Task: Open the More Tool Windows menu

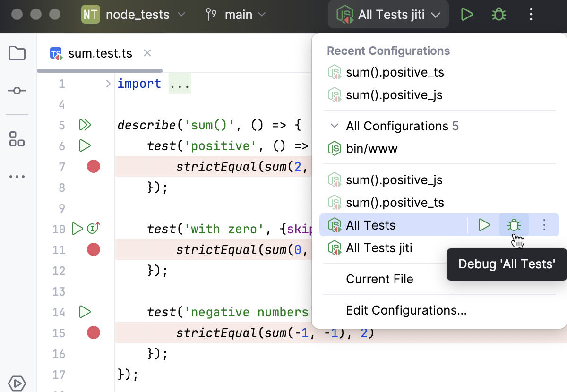Action: [17, 176]
